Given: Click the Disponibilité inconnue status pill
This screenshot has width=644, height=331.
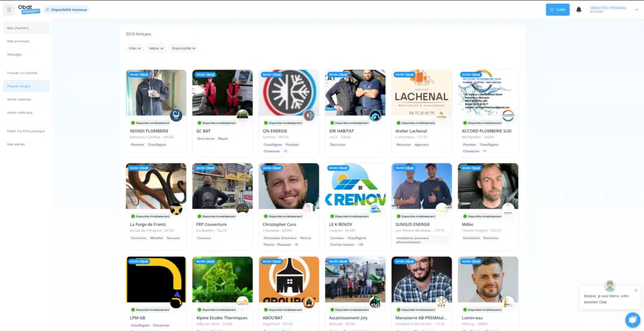Looking at the screenshot, I should pyautogui.click(x=67, y=9).
